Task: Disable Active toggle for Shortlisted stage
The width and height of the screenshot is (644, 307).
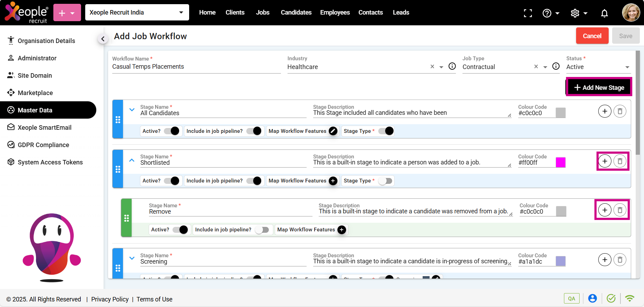Action: (x=172, y=181)
